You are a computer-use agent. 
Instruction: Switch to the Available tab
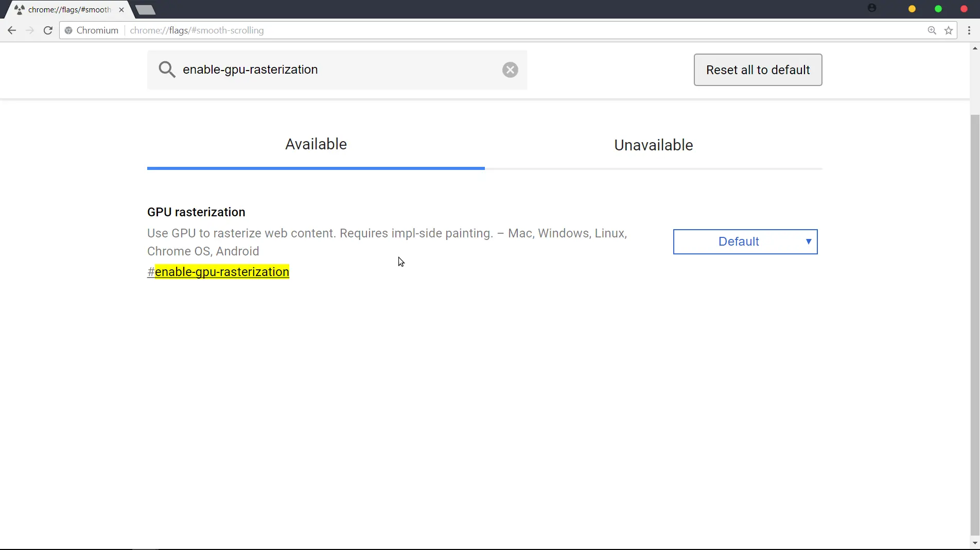316,145
